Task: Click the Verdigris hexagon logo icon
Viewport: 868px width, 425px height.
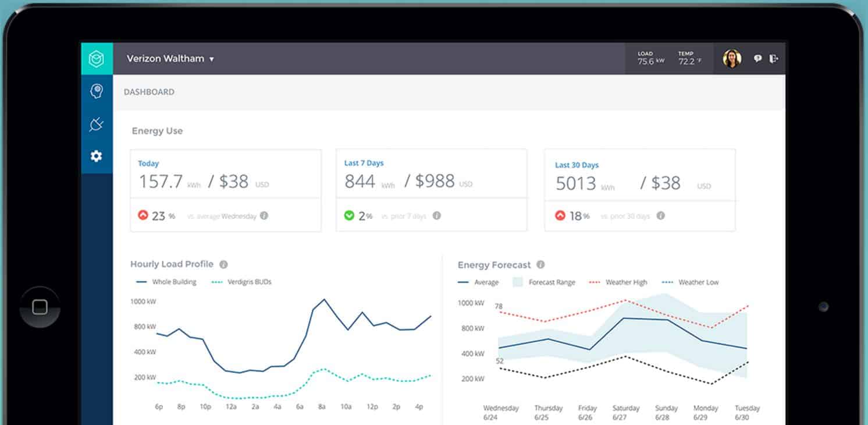Action: [x=97, y=59]
